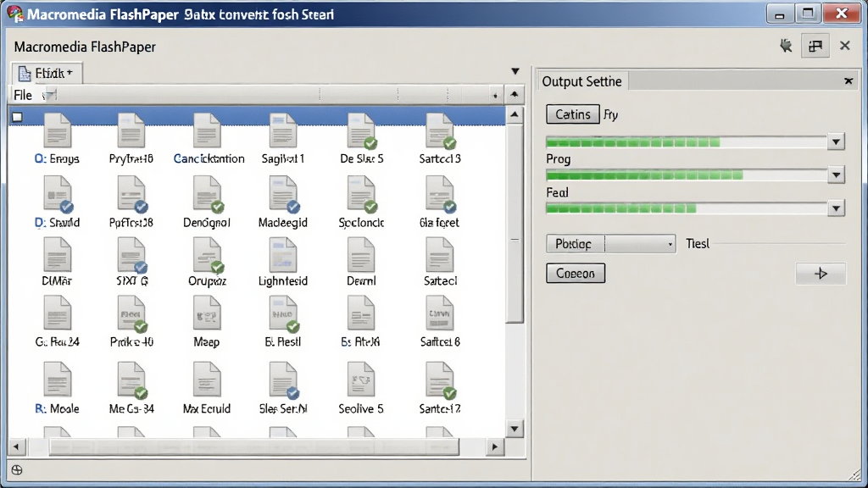Select the 'De Slar 5' document icon

(x=361, y=130)
